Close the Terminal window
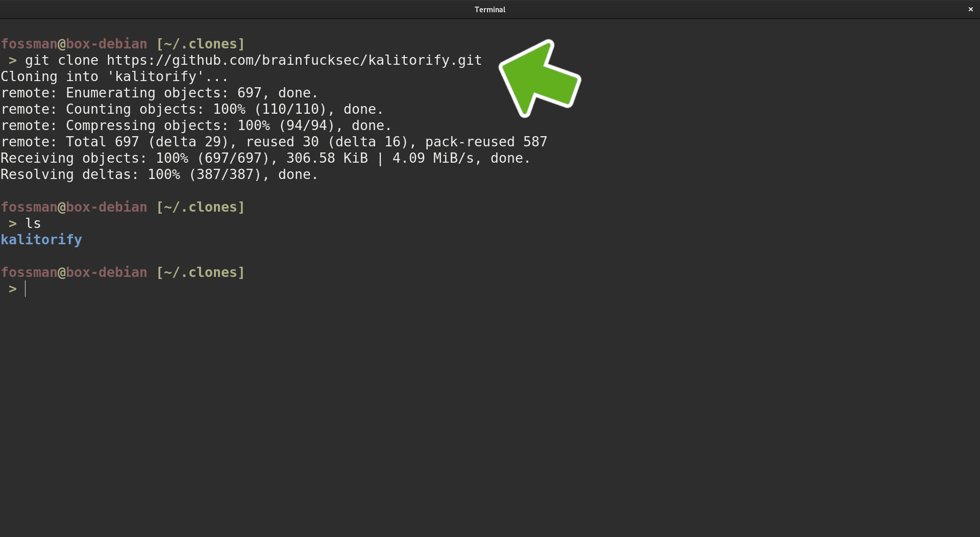 click(x=970, y=9)
